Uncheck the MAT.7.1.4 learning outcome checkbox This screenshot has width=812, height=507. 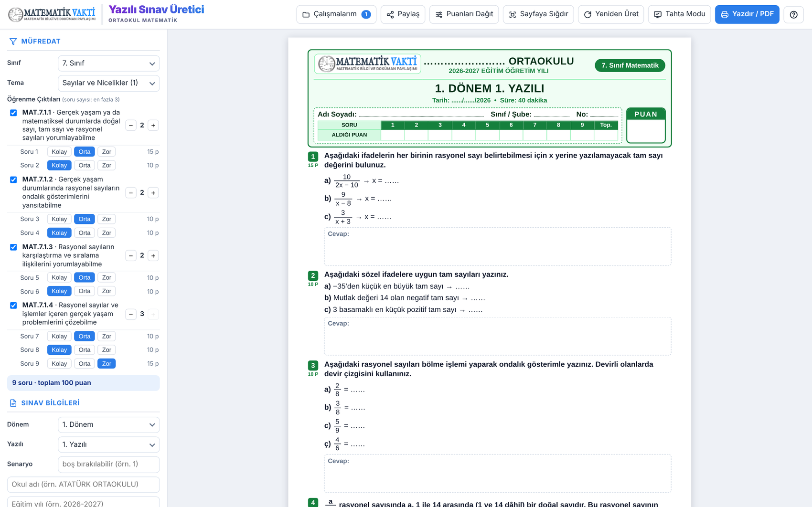tap(13, 306)
